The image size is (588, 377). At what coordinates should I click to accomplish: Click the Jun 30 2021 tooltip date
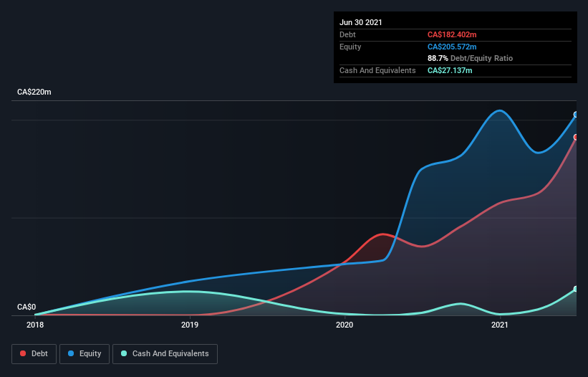click(x=361, y=22)
